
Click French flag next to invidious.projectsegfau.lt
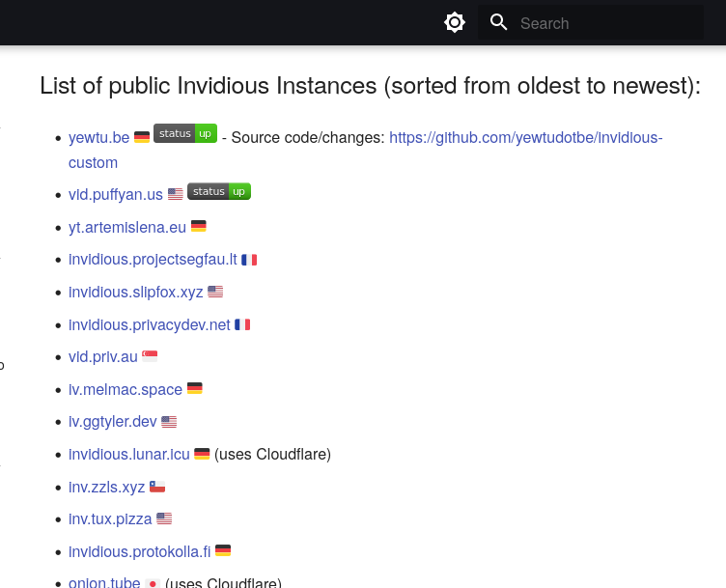click(249, 260)
